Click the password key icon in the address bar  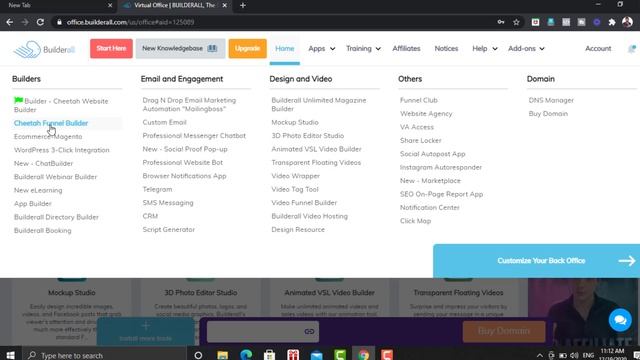501,22
